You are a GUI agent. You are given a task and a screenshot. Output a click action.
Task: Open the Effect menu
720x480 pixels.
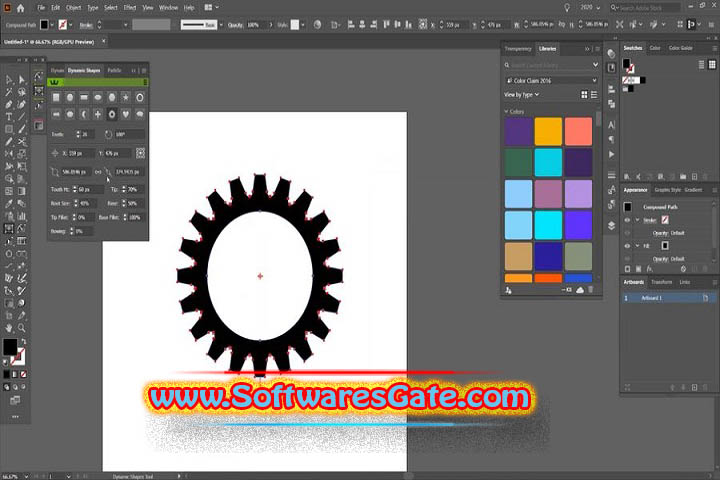tap(130, 8)
